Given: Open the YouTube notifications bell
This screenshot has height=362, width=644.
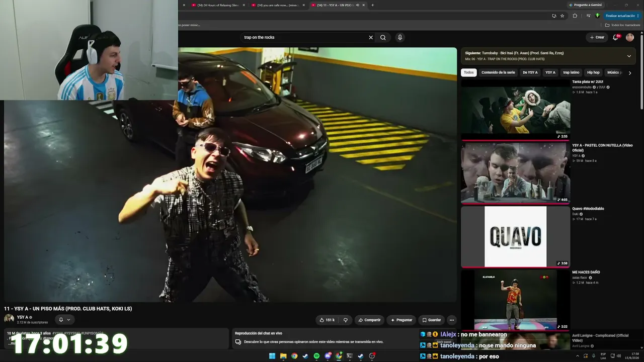Looking at the screenshot, I should 615,37.
